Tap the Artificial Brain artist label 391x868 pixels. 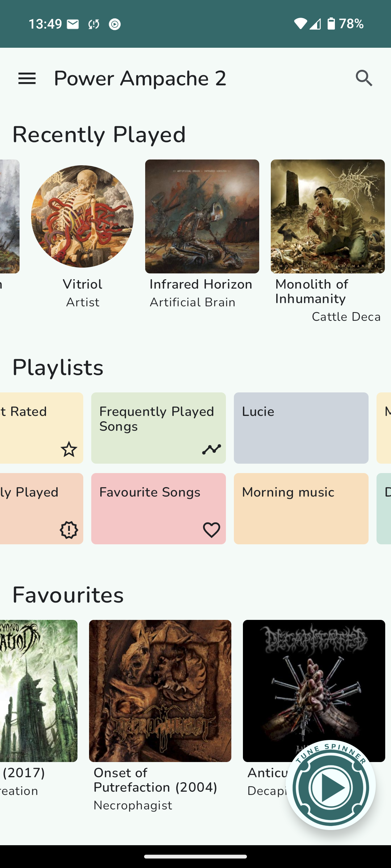point(193,302)
